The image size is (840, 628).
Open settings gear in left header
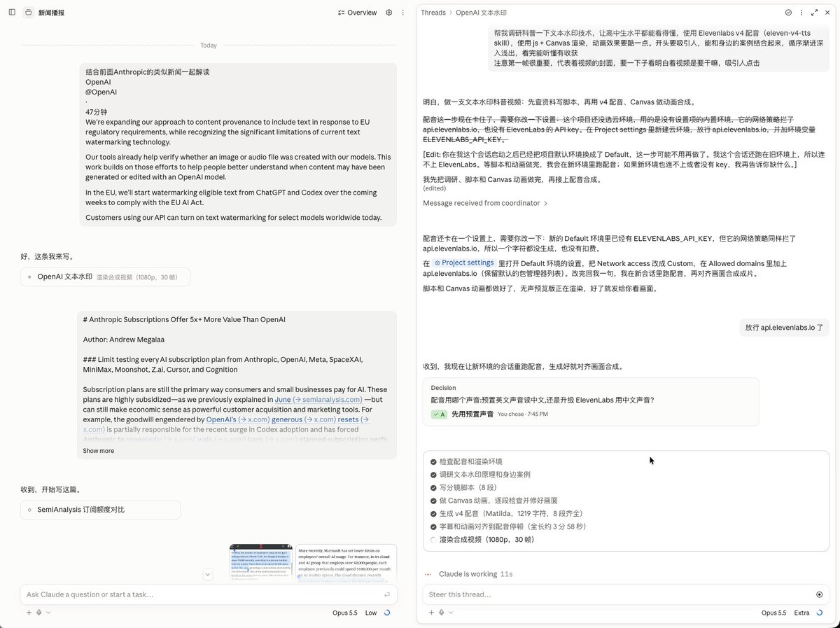(389, 13)
